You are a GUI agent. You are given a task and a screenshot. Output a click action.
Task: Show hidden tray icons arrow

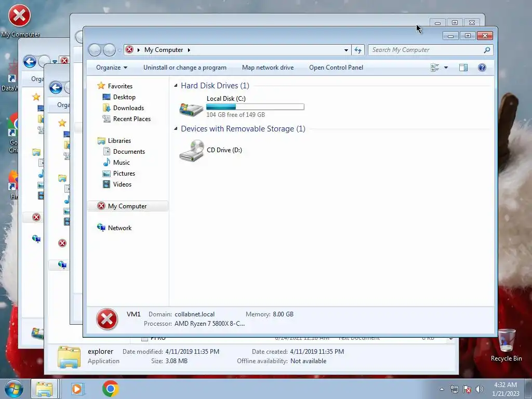coord(442,389)
